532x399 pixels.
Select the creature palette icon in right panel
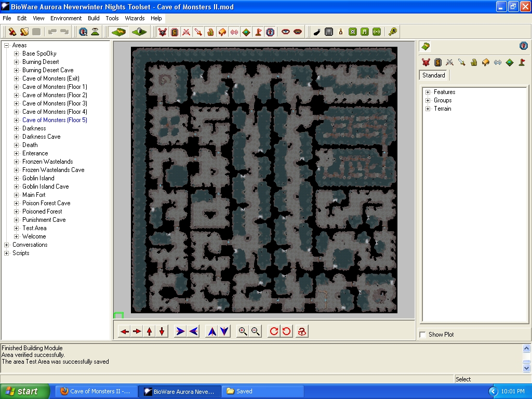[x=426, y=62]
